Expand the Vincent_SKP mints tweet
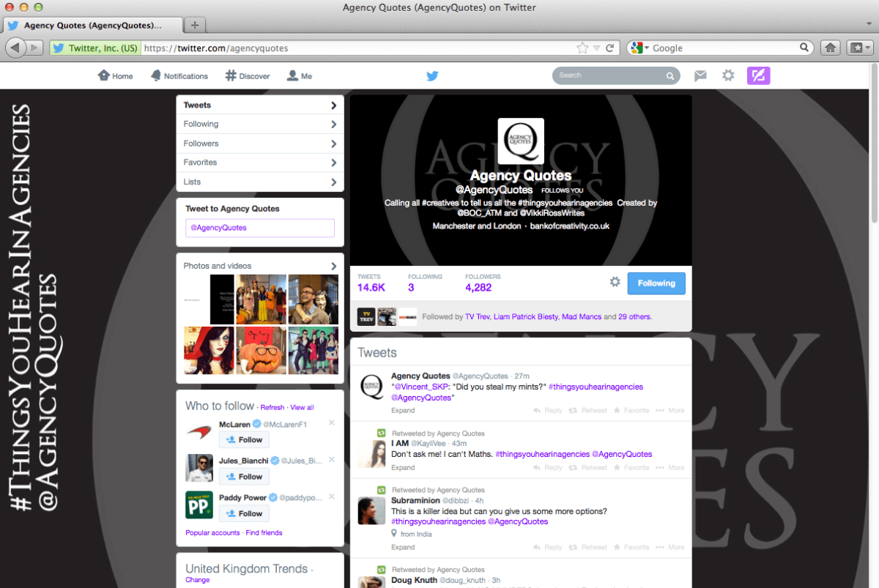This screenshot has height=588, width=879. pyautogui.click(x=403, y=411)
